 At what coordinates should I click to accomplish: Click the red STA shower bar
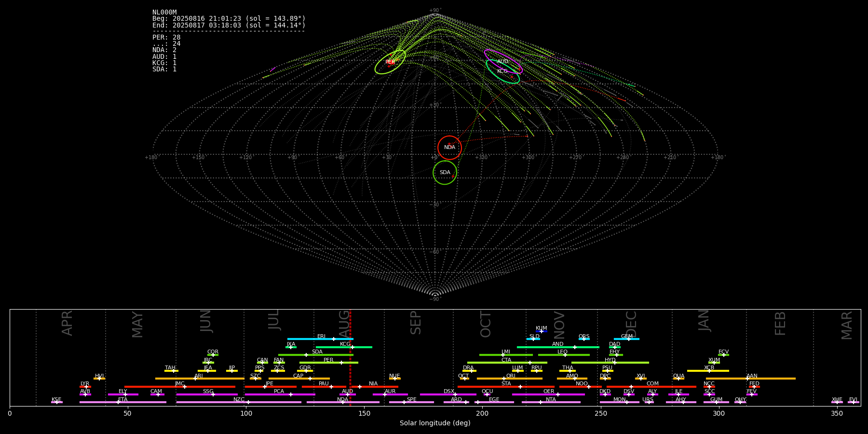click(506, 387)
